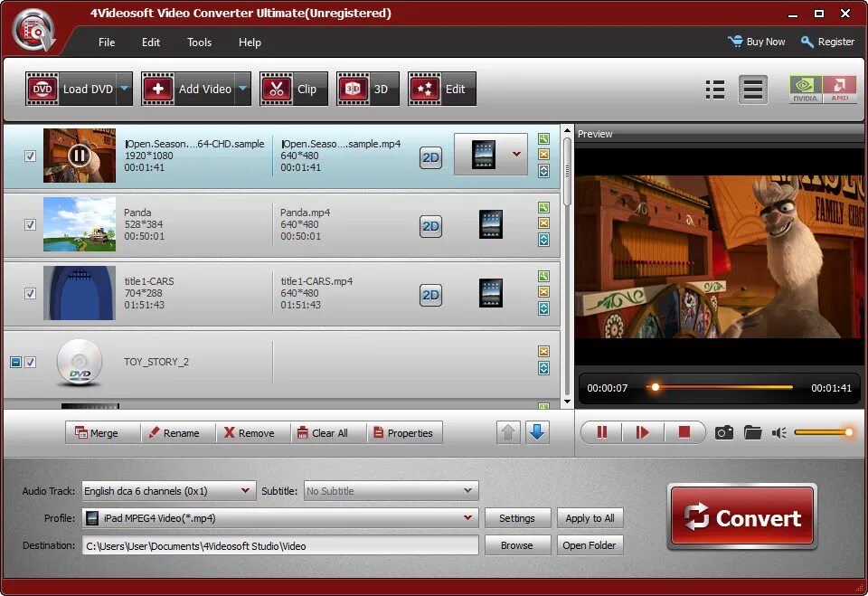
Task: Click the blue move icon on Panda row
Action: (543, 240)
